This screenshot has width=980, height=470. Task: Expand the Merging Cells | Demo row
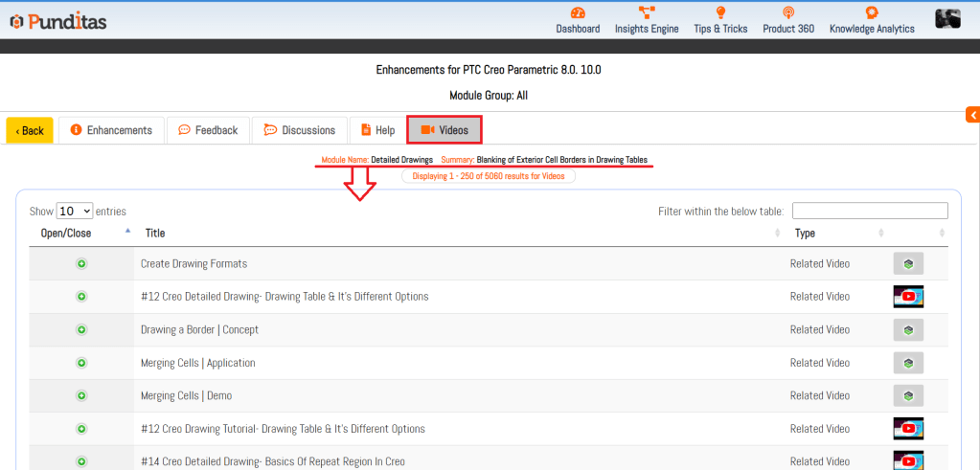tap(81, 396)
